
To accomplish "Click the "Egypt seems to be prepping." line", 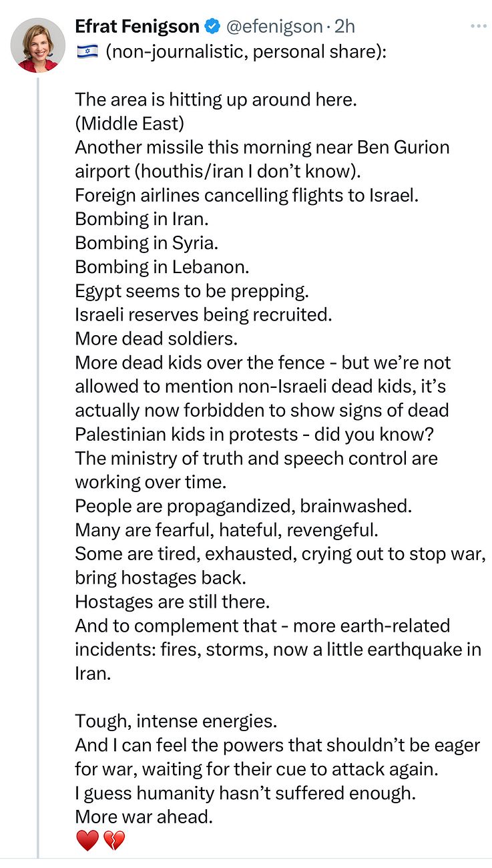I will [192, 290].
